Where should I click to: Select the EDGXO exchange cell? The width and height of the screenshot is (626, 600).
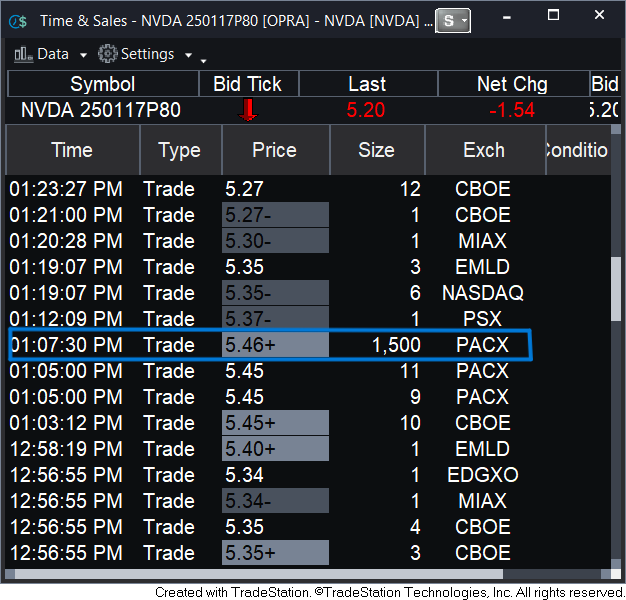483,475
